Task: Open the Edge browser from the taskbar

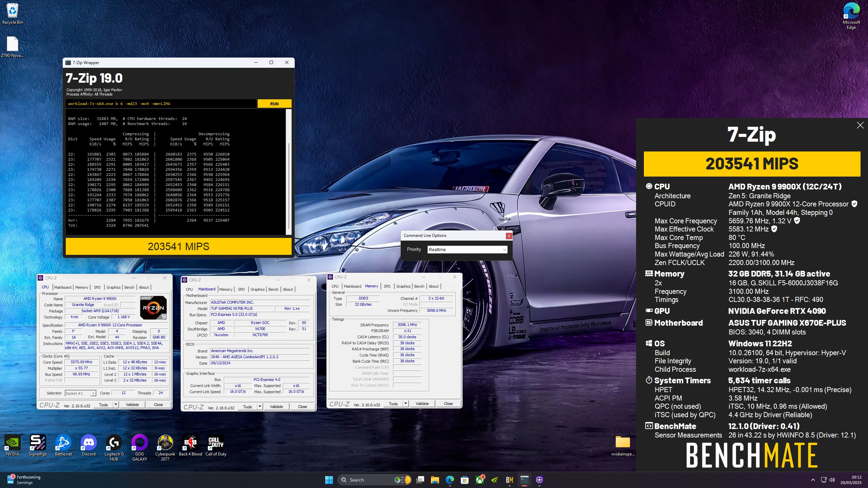Action: tap(450, 480)
